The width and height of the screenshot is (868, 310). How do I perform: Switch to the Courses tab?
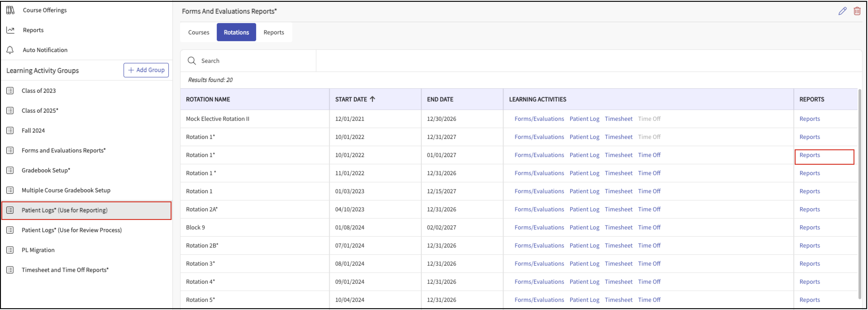click(198, 32)
